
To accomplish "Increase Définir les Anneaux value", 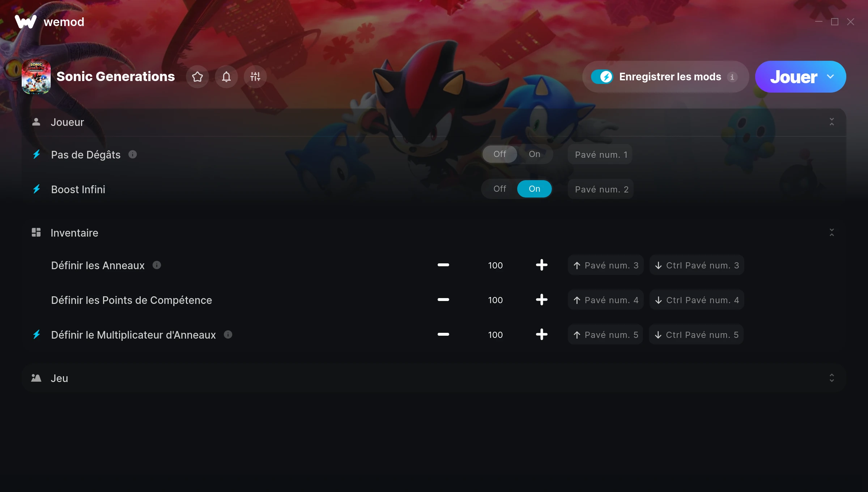I will 542,265.
